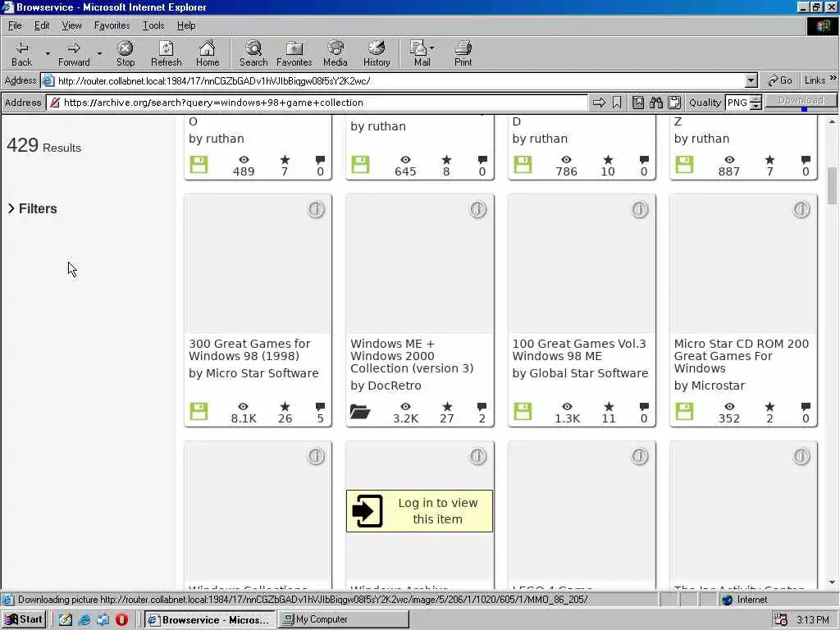Switch to My Computer taskbar window
840x630 pixels.
click(343, 619)
